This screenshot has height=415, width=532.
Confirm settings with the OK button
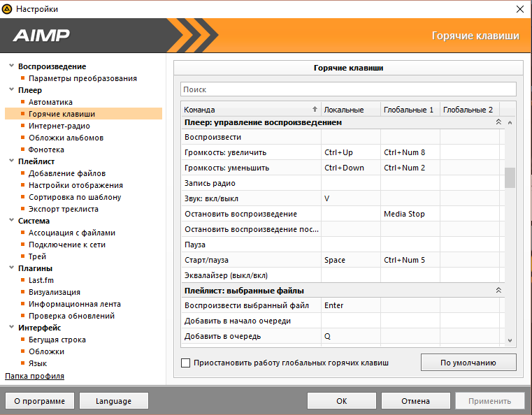tap(342, 401)
